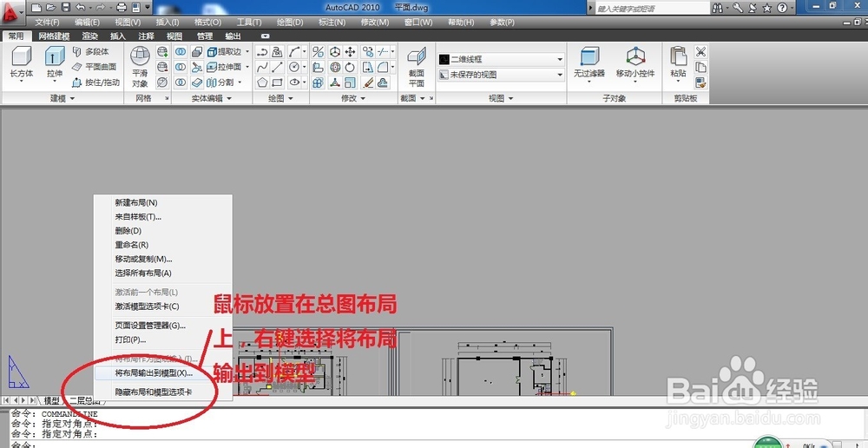Screen dimensions: 868x448
Task: Click the Undo arrow icon
Action: tap(80, 8)
